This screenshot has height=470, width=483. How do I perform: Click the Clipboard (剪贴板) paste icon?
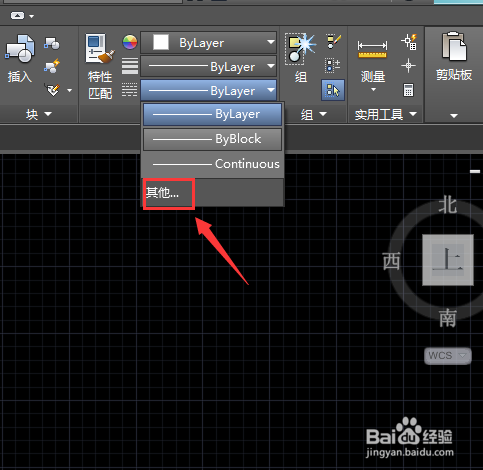454,47
